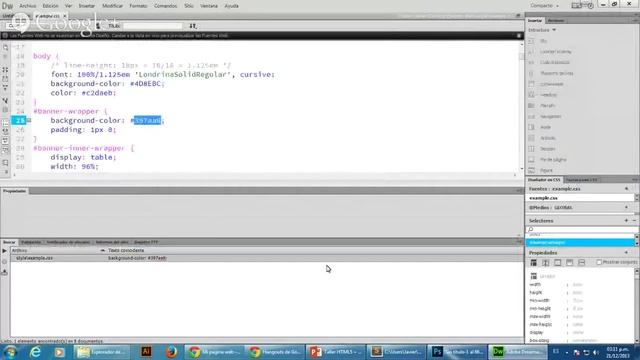Open the Estructura category dropdown in Insertar
This screenshot has height=360, width=640.
pyautogui.click(x=542, y=30)
